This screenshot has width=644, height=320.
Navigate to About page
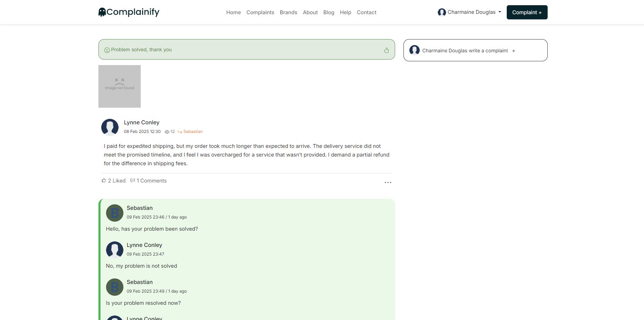click(x=310, y=12)
